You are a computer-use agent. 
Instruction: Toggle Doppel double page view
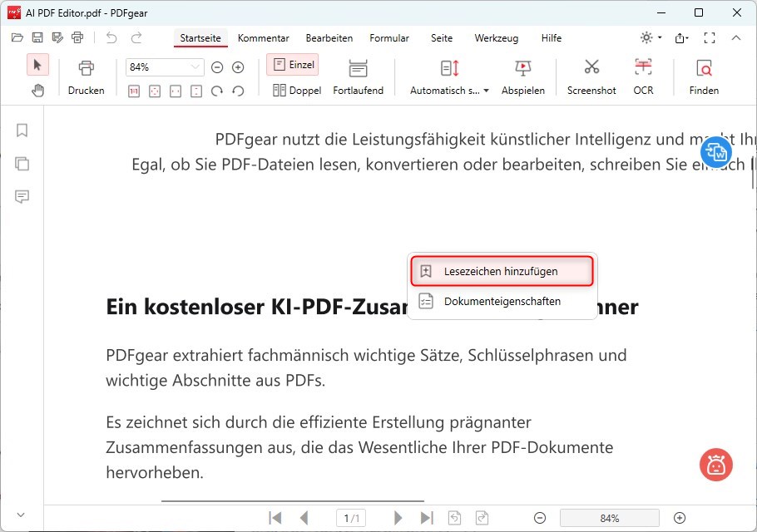click(x=296, y=91)
